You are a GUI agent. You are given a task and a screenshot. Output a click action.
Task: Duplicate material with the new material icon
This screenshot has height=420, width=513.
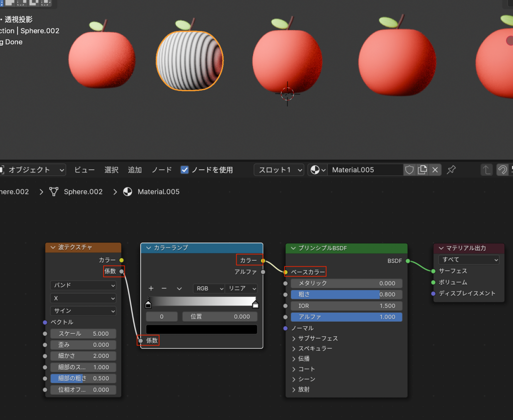(422, 170)
